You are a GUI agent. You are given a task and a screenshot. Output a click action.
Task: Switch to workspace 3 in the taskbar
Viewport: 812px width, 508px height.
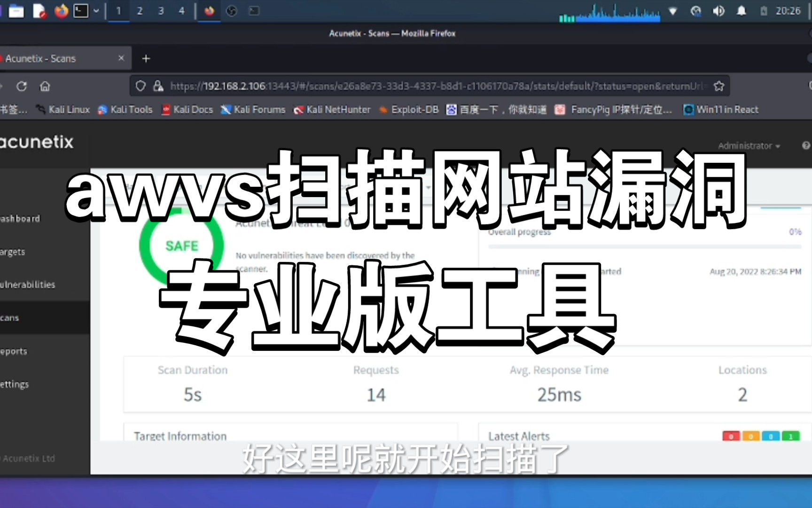coord(160,11)
